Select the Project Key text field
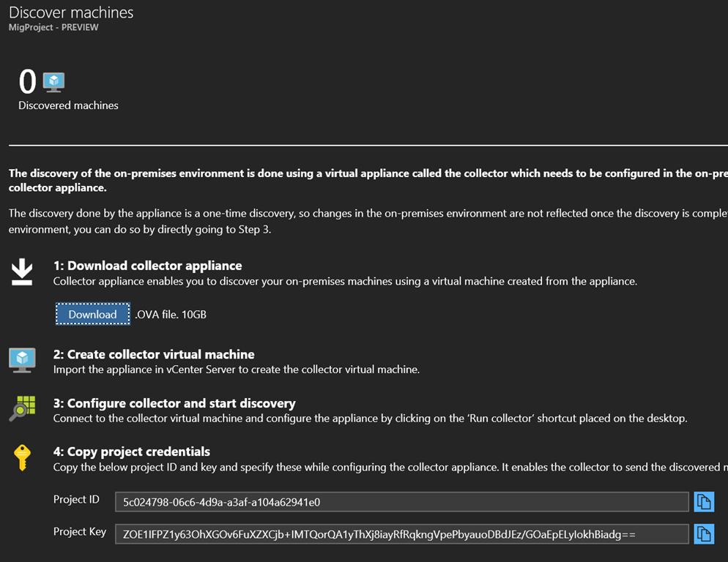728x562 pixels. click(401, 533)
